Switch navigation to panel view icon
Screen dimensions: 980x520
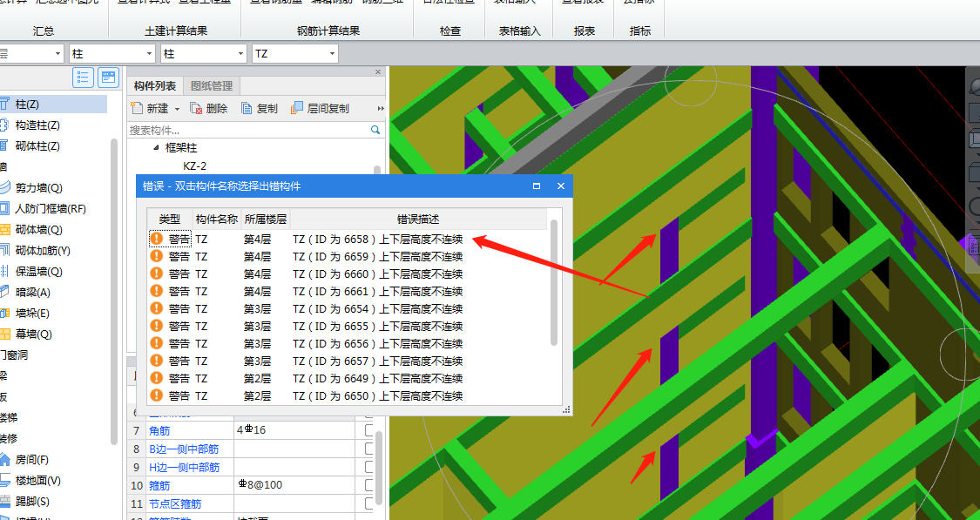pos(108,77)
